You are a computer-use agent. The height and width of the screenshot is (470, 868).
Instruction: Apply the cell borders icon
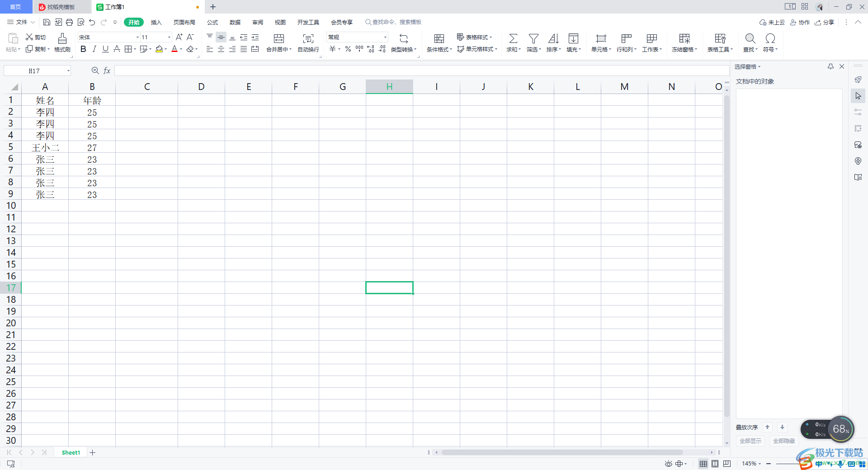(128, 49)
